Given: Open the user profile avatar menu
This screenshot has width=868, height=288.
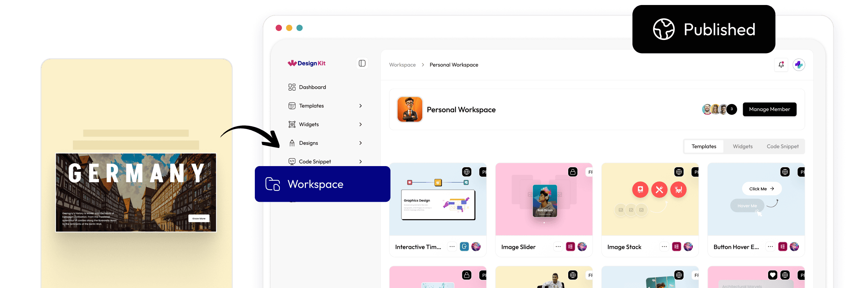Looking at the screenshot, I should pos(799,65).
